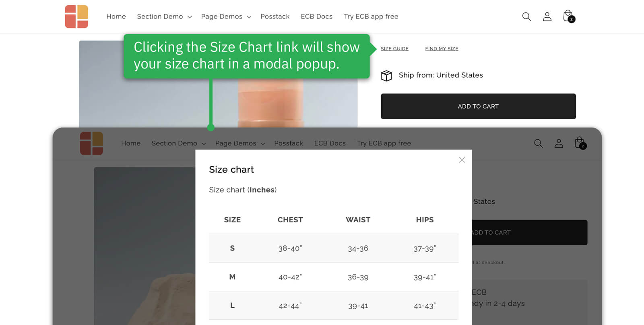Image resolution: width=644 pixels, height=325 pixels.
Task: Open ECB Docs in top navigation
Action: click(x=316, y=17)
